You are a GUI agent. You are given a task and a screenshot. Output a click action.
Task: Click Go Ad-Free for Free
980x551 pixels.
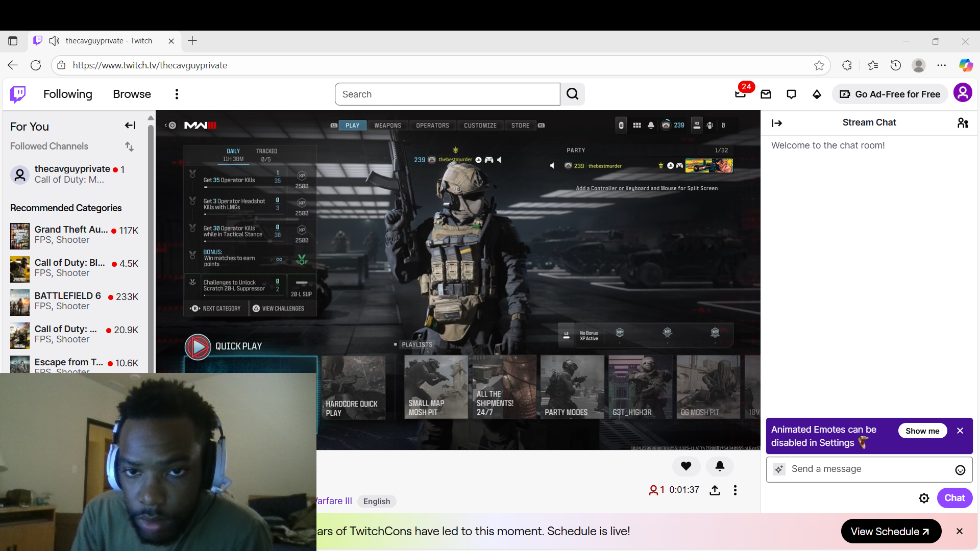[x=890, y=94]
